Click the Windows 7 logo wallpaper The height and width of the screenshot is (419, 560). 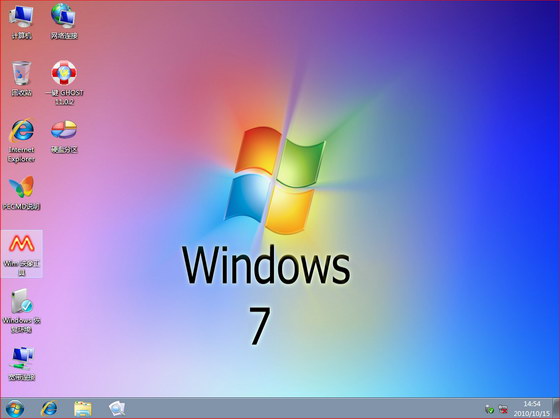275,180
